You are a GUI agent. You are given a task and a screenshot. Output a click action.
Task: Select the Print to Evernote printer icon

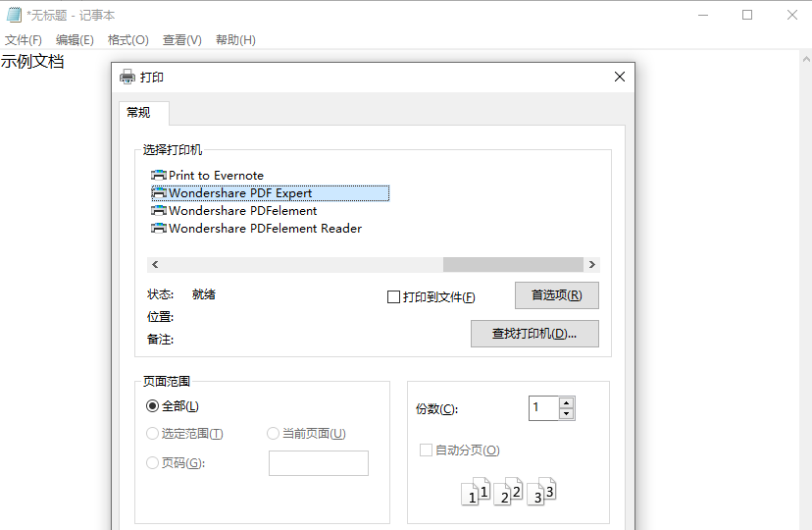(x=158, y=176)
